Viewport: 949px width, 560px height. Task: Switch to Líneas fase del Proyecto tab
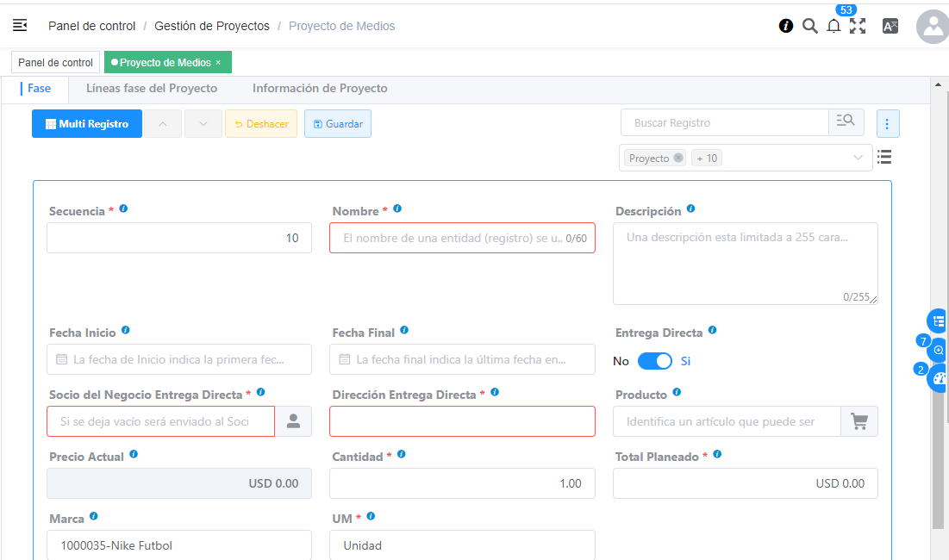coord(152,89)
